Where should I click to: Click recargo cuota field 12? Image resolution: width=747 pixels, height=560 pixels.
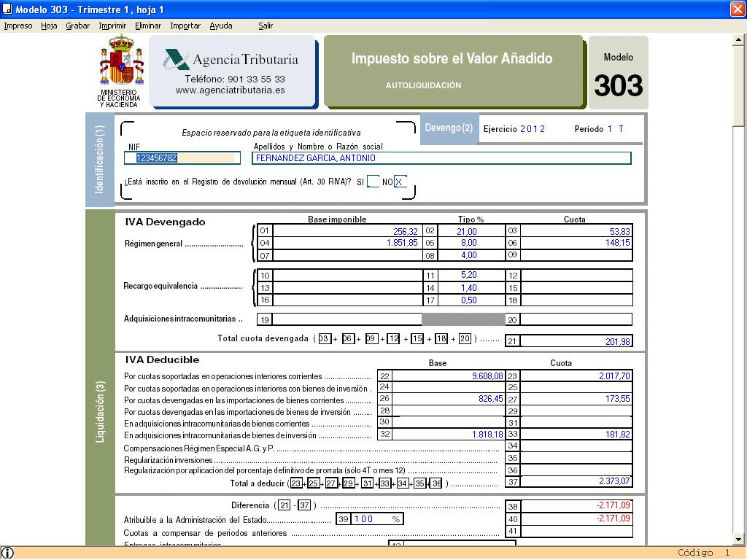(x=576, y=275)
